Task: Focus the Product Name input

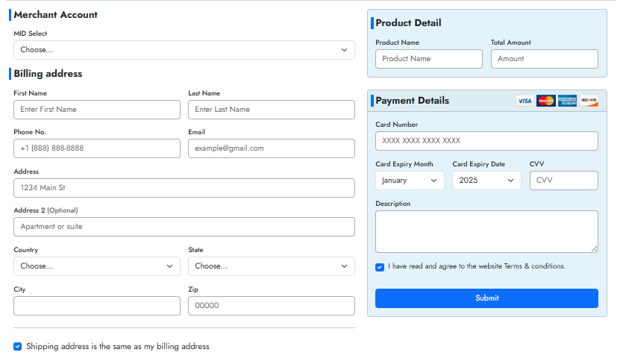Action: (428, 59)
